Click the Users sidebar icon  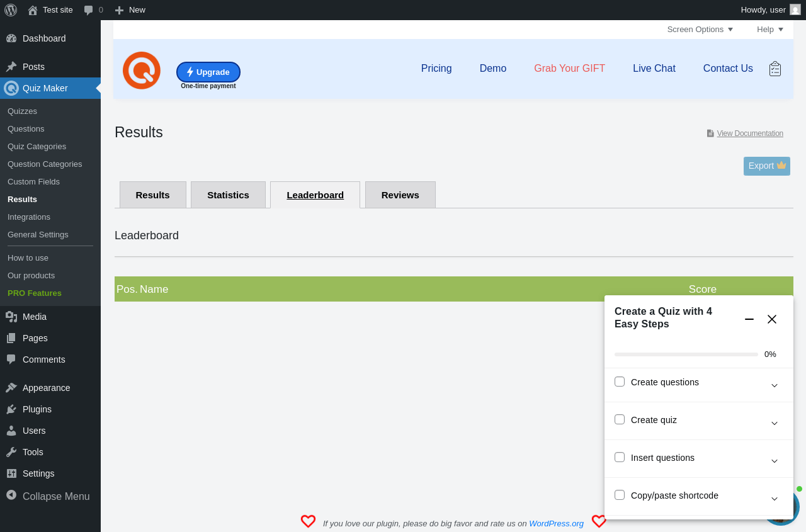11,431
